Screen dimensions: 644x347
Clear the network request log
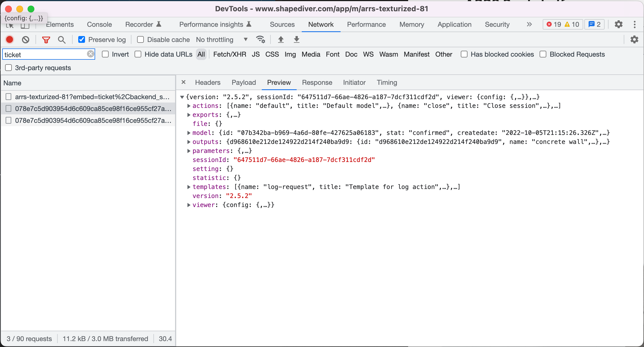(x=25, y=39)
